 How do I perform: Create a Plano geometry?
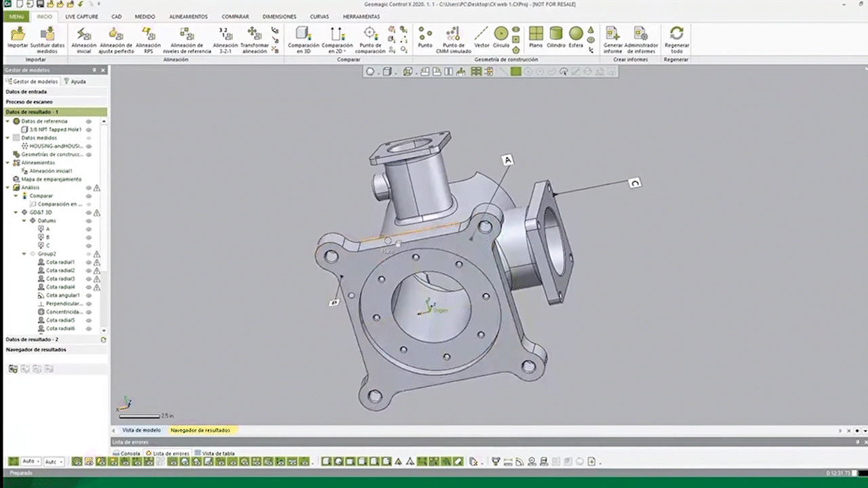536,37
